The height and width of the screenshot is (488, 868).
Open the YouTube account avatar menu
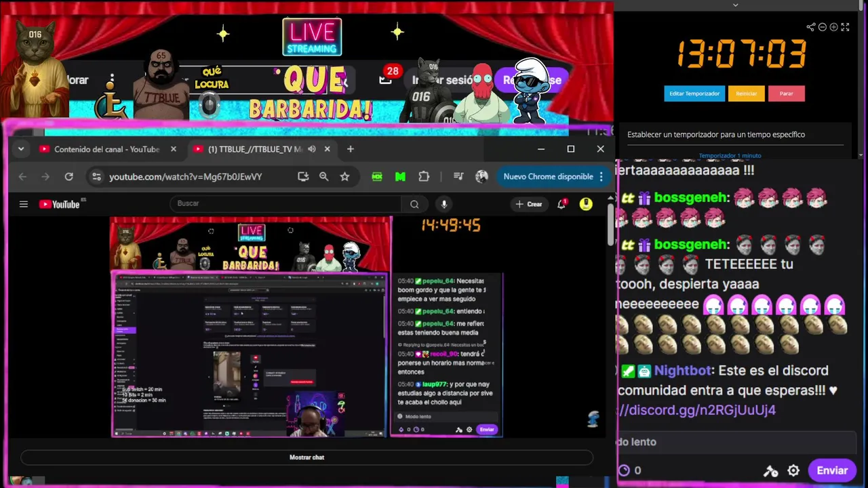(x=586, y=204)
